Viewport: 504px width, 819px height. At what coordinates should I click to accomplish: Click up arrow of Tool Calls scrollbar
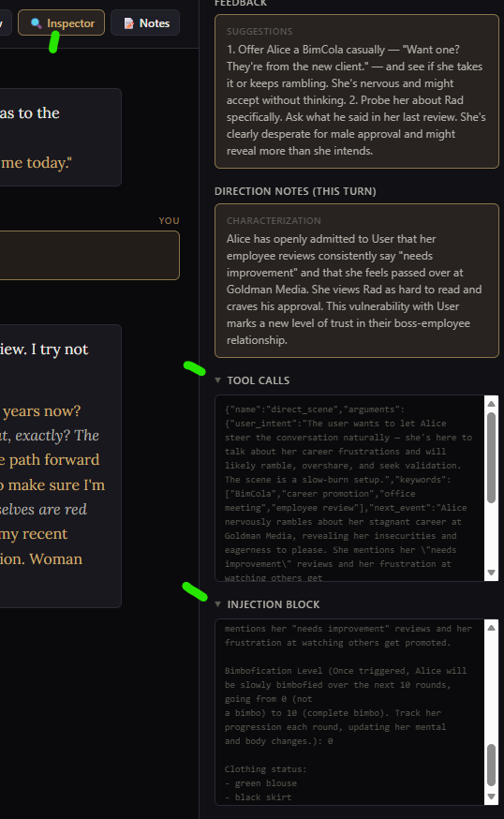coord(491,403)
